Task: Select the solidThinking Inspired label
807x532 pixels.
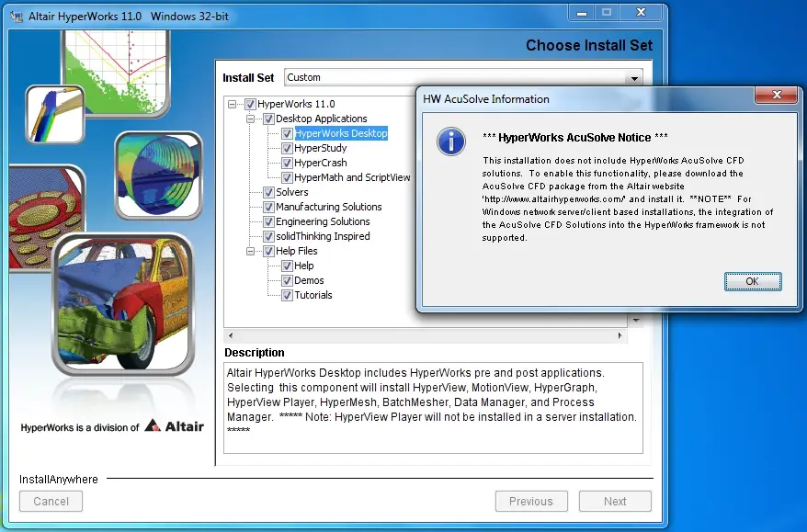Action: [323, 236]
